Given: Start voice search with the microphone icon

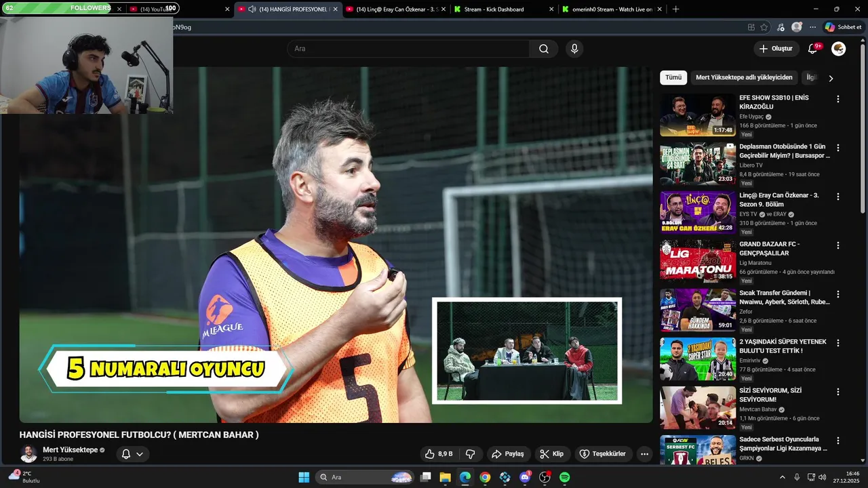Looking at the screenshot, I should pos(574,49).
